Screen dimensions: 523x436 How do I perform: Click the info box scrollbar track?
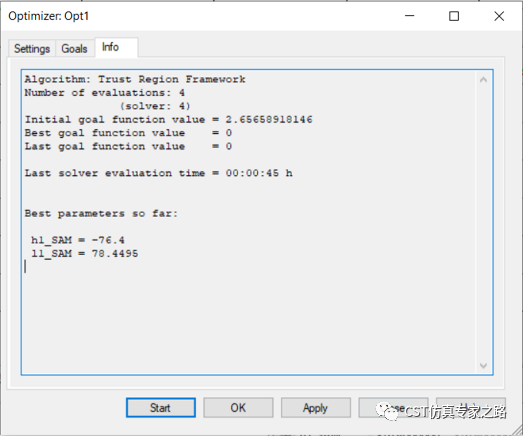(483, 223)
